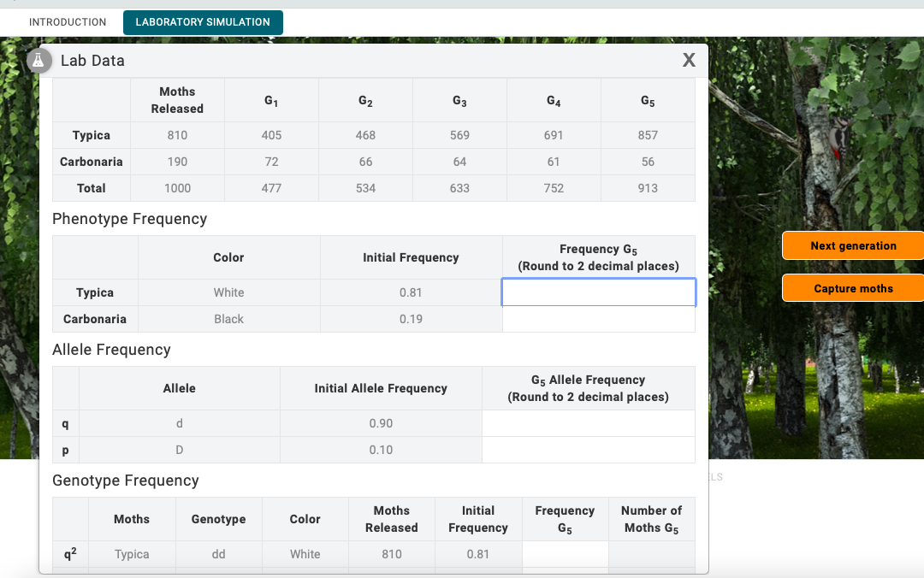This screenshot has height=578, width=924.
Task: Click the Lab Data flask icon
Action: (38, 60)
